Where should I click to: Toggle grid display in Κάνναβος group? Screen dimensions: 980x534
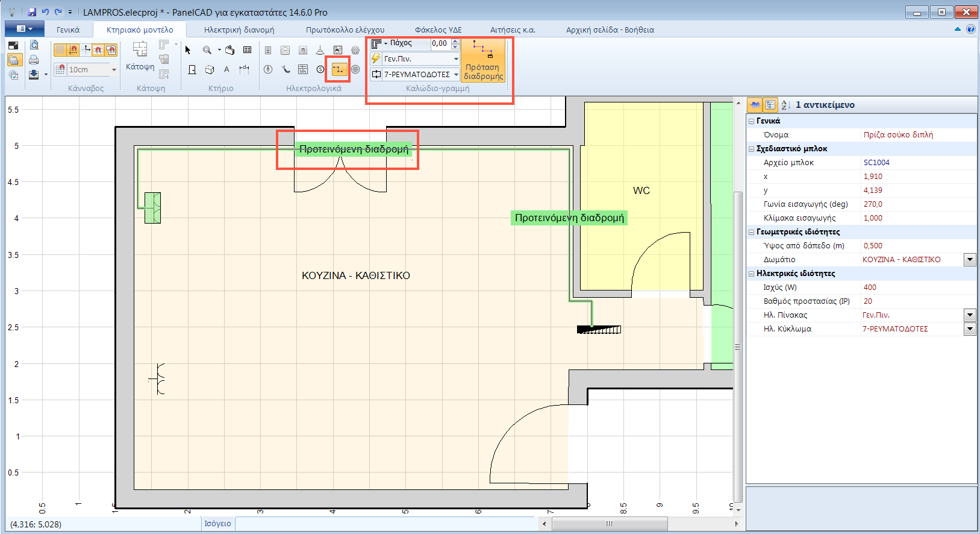[x=60, y=50]
